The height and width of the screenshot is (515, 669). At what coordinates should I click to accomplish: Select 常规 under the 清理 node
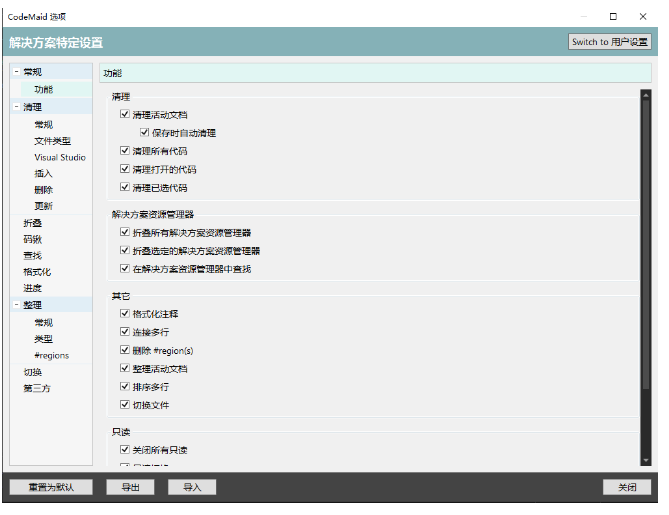tap(44, 125)
